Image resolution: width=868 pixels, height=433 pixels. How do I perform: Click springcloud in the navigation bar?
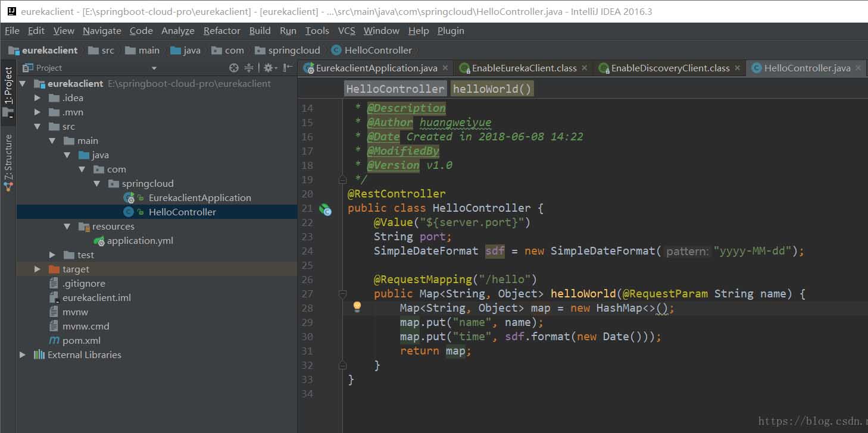click(294, 51)
